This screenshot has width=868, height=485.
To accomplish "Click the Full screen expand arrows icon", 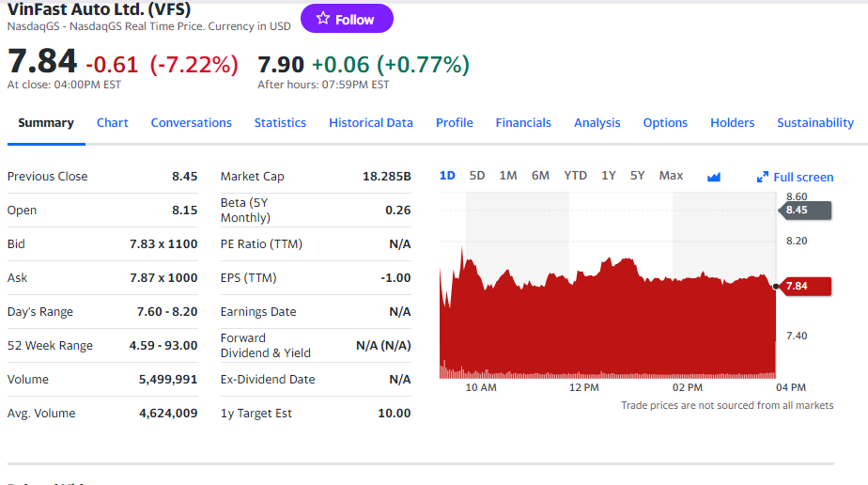I will tap(763, 178).
